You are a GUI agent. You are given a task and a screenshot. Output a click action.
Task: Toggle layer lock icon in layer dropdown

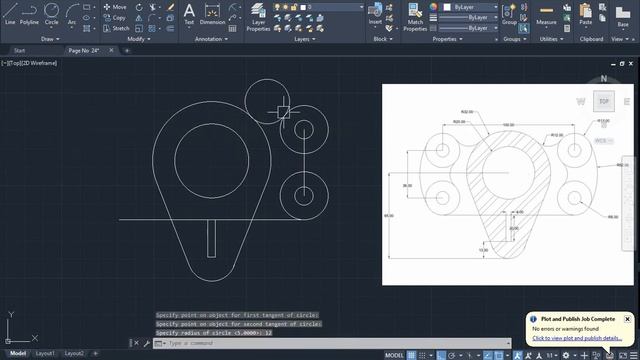[x=294, y=7]
